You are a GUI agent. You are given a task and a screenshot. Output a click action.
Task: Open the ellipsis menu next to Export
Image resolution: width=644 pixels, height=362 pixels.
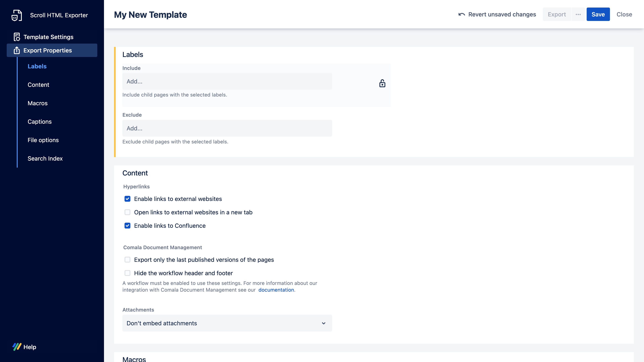pyautogui.click(x=578, y=14)
